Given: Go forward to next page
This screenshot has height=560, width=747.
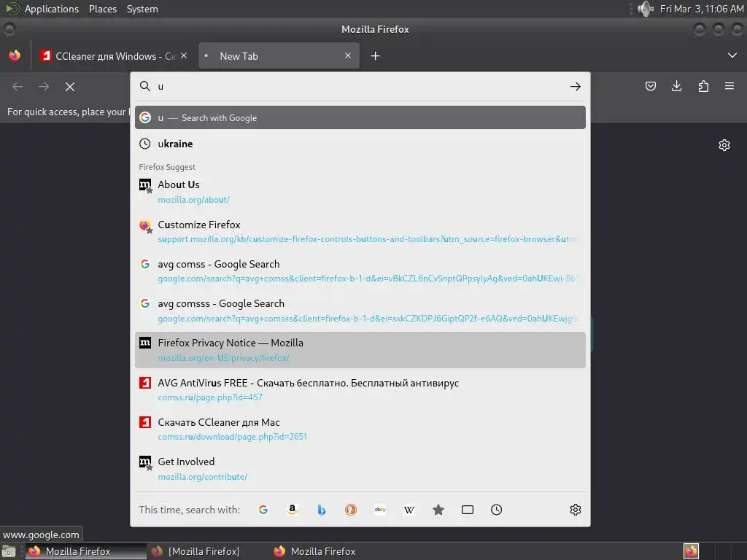Looking at the screenshot, I should click(44, 87).
